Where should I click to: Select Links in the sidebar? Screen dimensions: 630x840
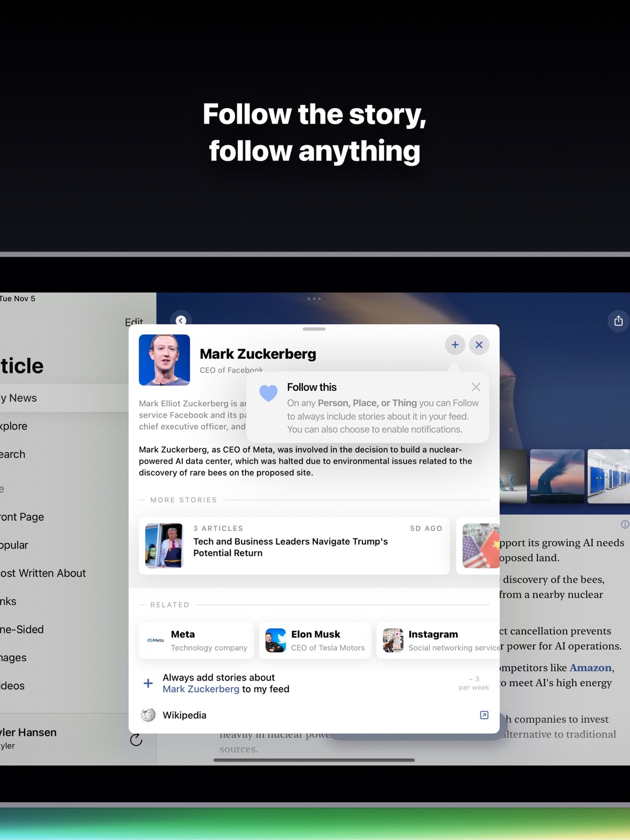pyautogui.click(x=64, y=601)
